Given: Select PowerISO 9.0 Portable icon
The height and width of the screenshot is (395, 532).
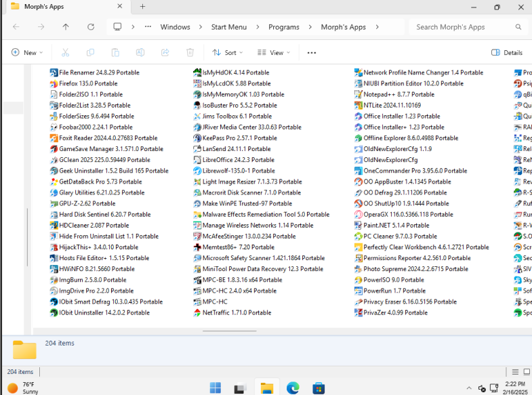Looking at the screenshot, I should tap(359, 280).
